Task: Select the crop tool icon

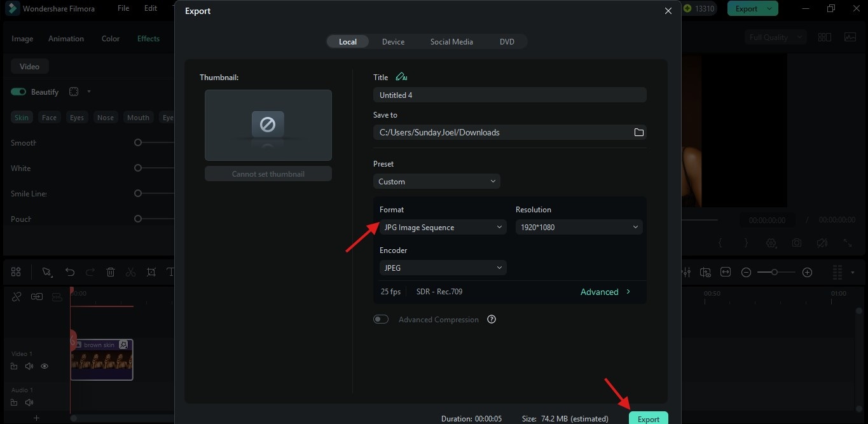Action: (151, 272)
